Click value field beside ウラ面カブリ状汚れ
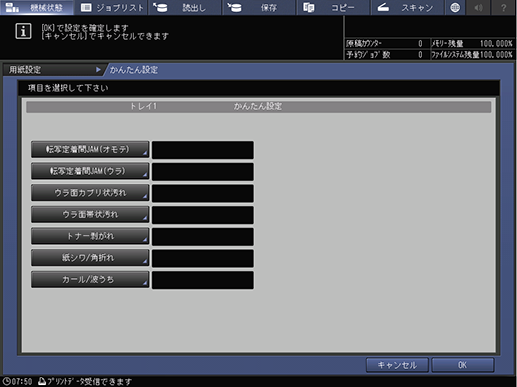The width and height of the screenshot is (517, 387). click(x=203, y=193)
